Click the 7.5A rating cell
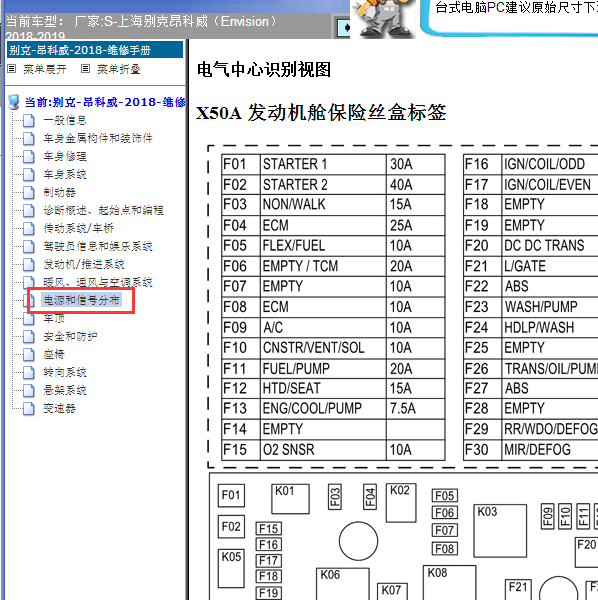This screenshot has width=598, height=600. click(416, 409)
